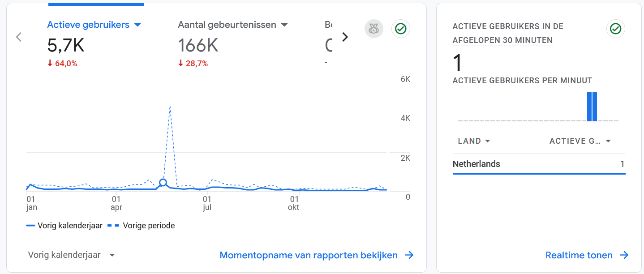
Task: Click the medal insights badge icon
Action: [374, 29]
